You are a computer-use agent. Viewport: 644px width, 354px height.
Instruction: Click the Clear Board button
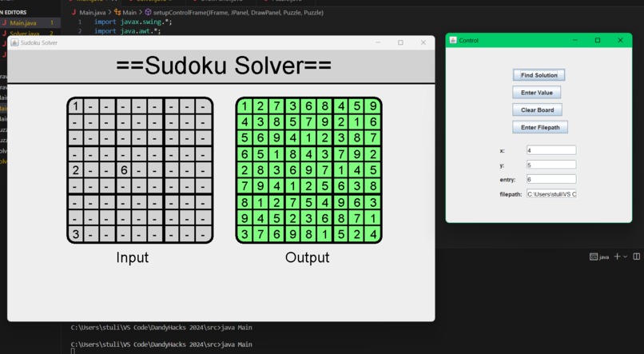(x=537, y=109)
